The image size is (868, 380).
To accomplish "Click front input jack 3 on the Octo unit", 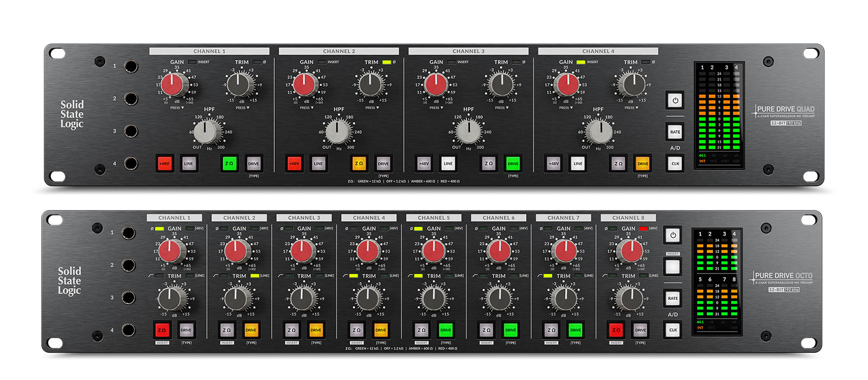I will click(x=129, y=297).
